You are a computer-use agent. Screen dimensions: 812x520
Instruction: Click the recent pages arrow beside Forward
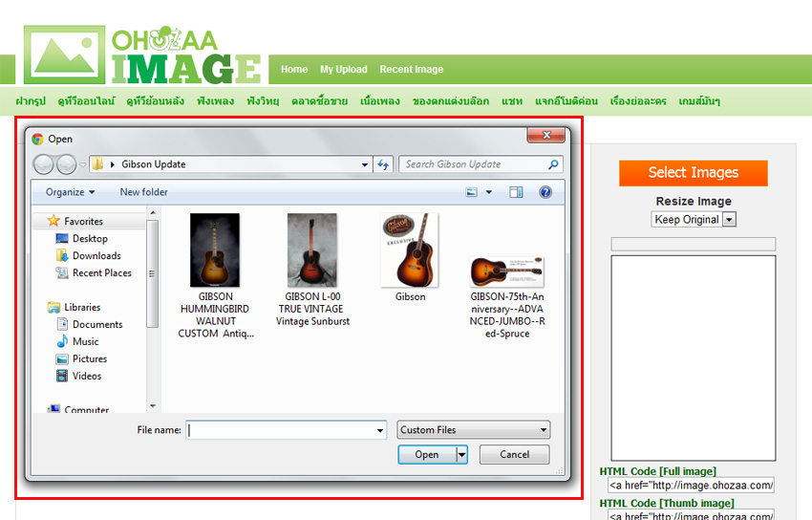(83, 164)
